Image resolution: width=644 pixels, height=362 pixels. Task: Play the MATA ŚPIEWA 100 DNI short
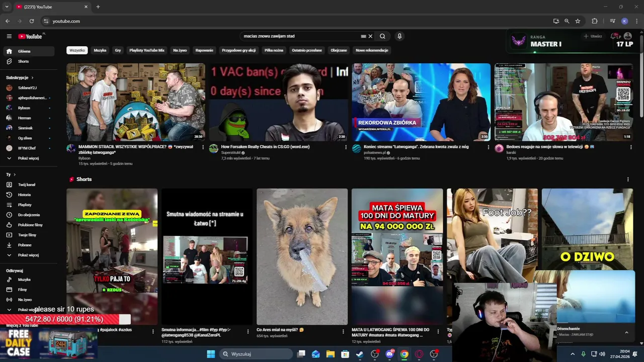tap(397, 256)
